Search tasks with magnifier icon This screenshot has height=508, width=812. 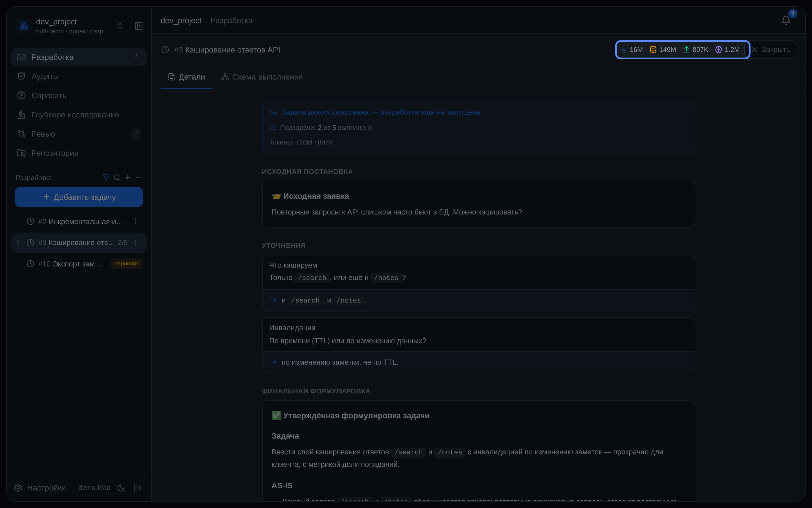point(117,178)
